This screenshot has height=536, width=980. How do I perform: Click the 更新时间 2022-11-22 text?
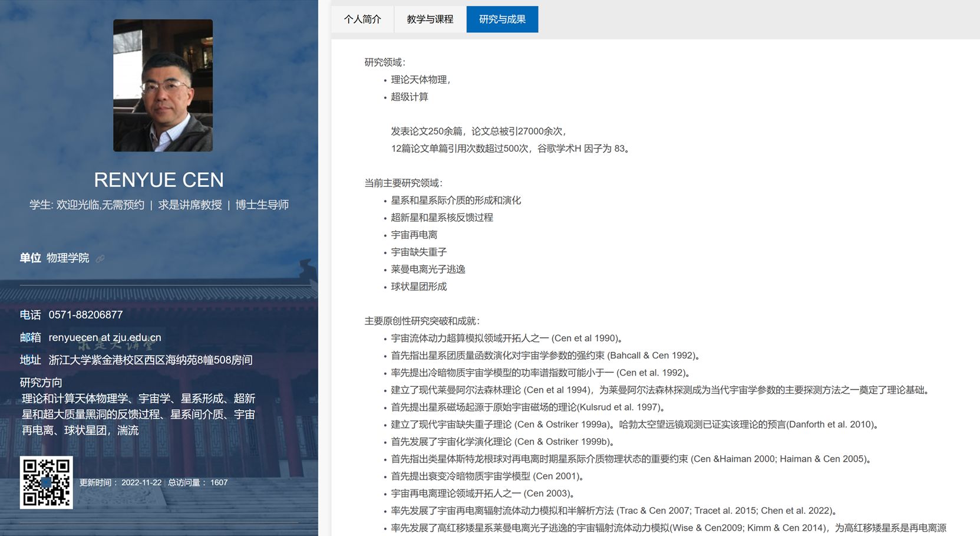(x=120, y=482)
